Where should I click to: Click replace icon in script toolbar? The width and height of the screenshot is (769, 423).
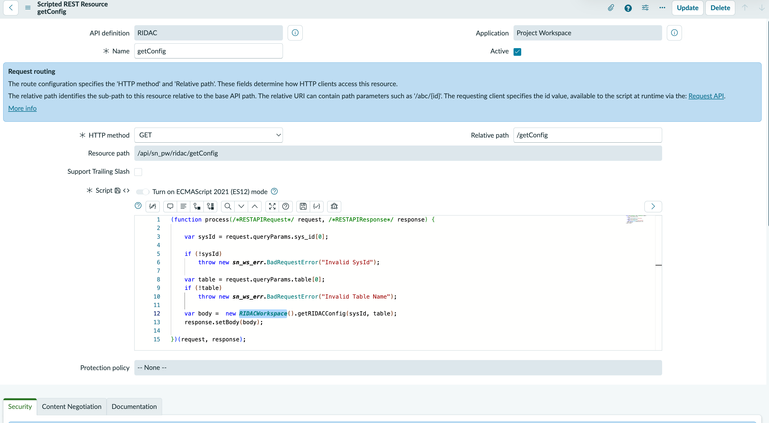[197, 206]
